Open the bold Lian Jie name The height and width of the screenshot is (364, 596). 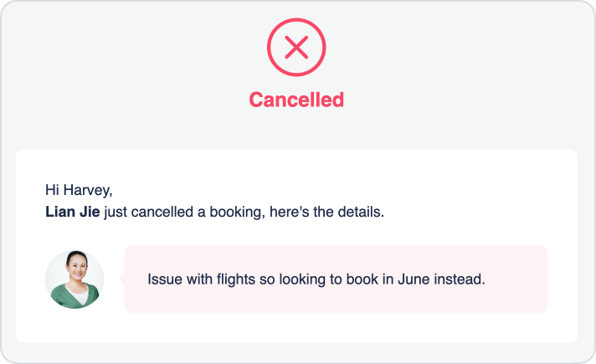(73, 212)
